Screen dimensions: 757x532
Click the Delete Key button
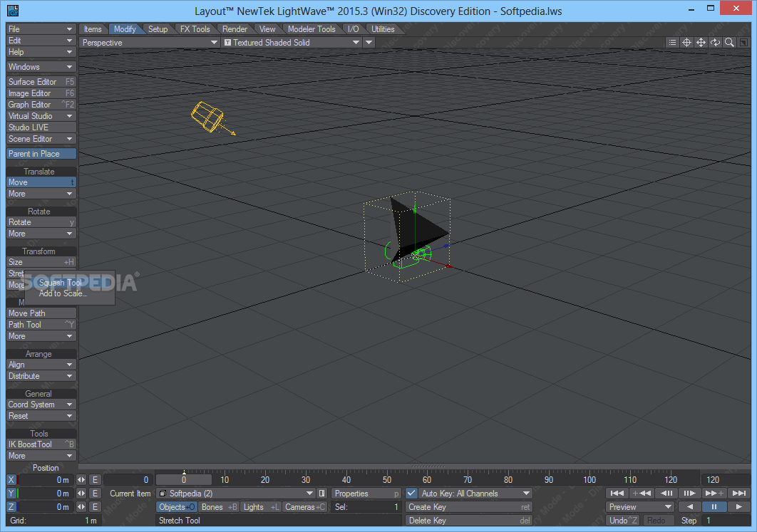coord(469,521)
